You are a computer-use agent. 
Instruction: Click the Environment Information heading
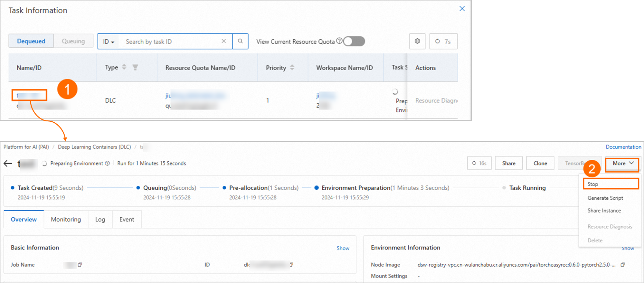pos(405,248)
